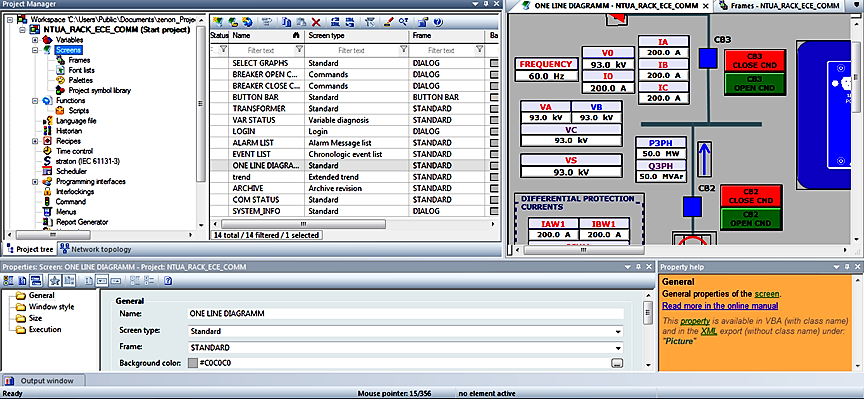Switch to the Network topology tab
The width and height of the screenshot is (864, 399).
[96, 249]
